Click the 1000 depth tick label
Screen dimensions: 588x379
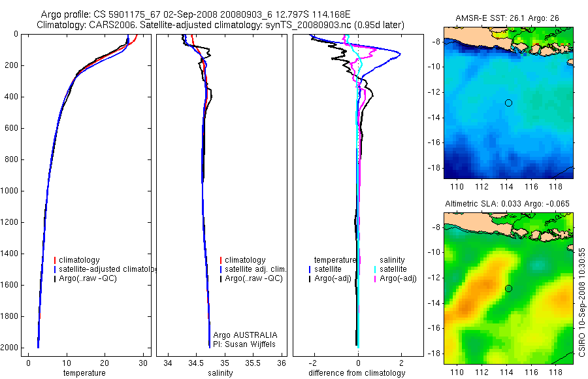pyautogui.click(x=9, y=191)
